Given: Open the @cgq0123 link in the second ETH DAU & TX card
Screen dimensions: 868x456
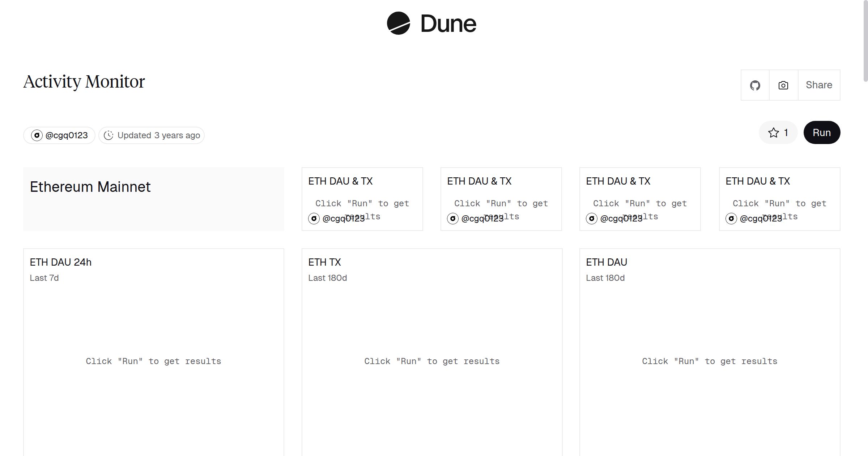Looking at the screenshot, I should 482,219.
